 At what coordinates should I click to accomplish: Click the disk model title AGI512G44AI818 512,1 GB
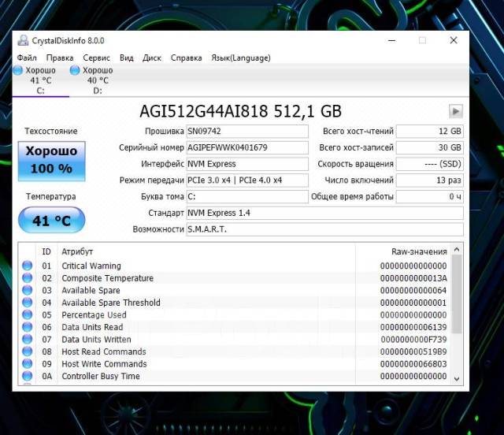240,111
